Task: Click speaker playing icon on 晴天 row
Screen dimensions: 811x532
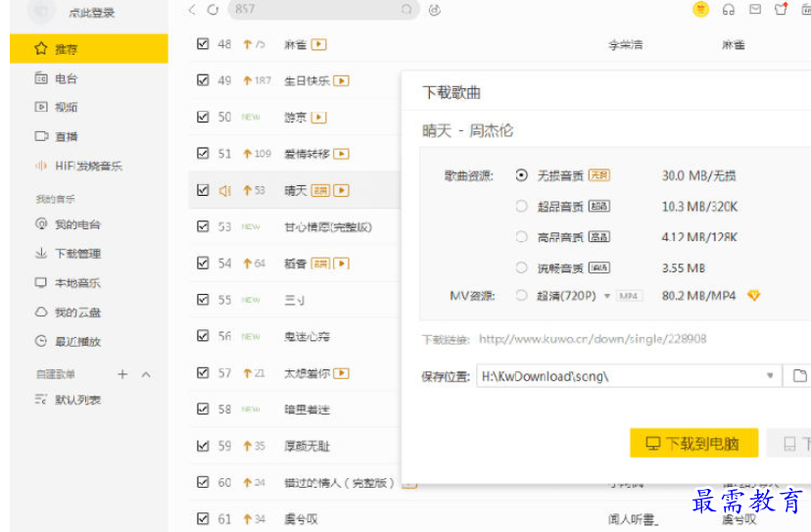Action: click(x=225, y=190)
